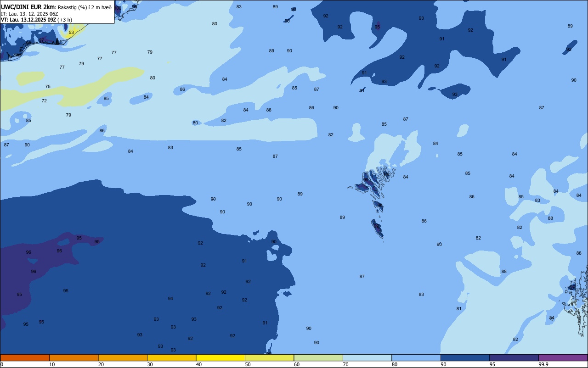This screenshot has height=368, width=588.
Task: Click the '72' humidity value on map
Action: (44, 101)
